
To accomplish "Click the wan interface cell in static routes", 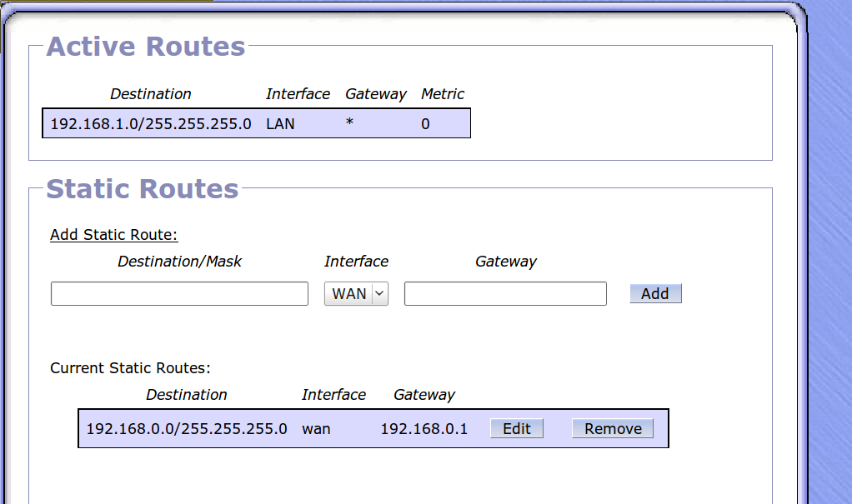I will click(316, 430).
